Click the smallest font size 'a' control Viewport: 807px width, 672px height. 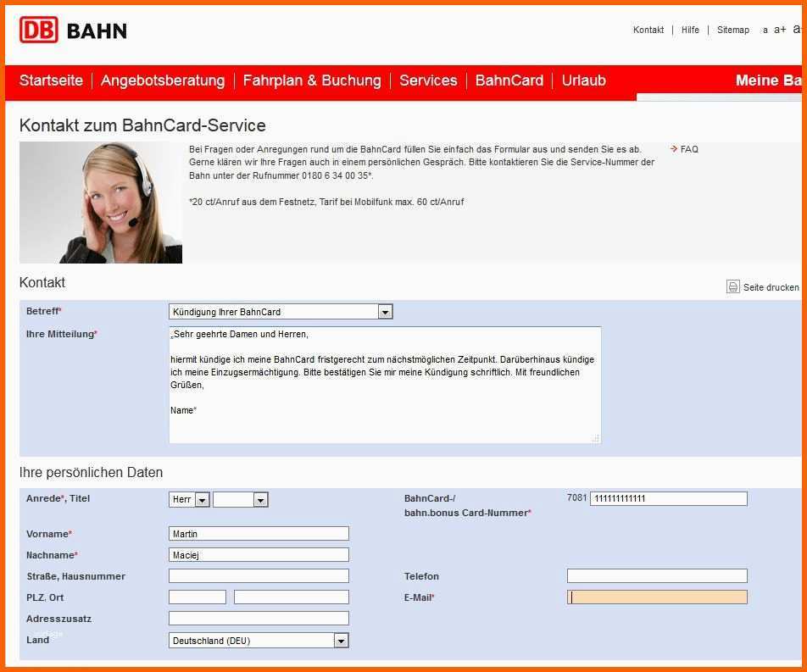pyautogui.click(x=765, y=31)
